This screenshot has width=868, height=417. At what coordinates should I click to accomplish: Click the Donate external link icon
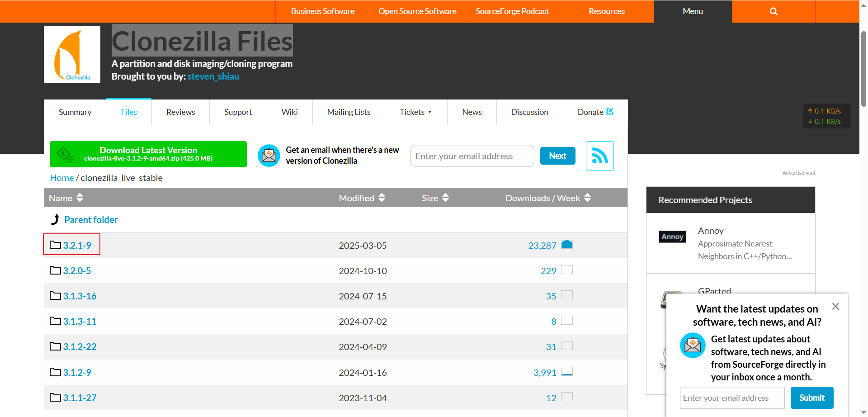pos(610,111)
